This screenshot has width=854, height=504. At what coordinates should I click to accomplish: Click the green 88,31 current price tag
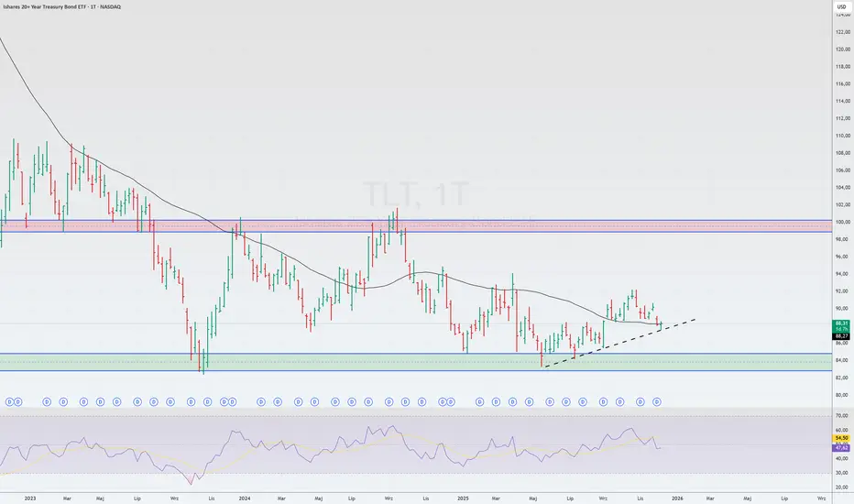(x=841, y=323)
